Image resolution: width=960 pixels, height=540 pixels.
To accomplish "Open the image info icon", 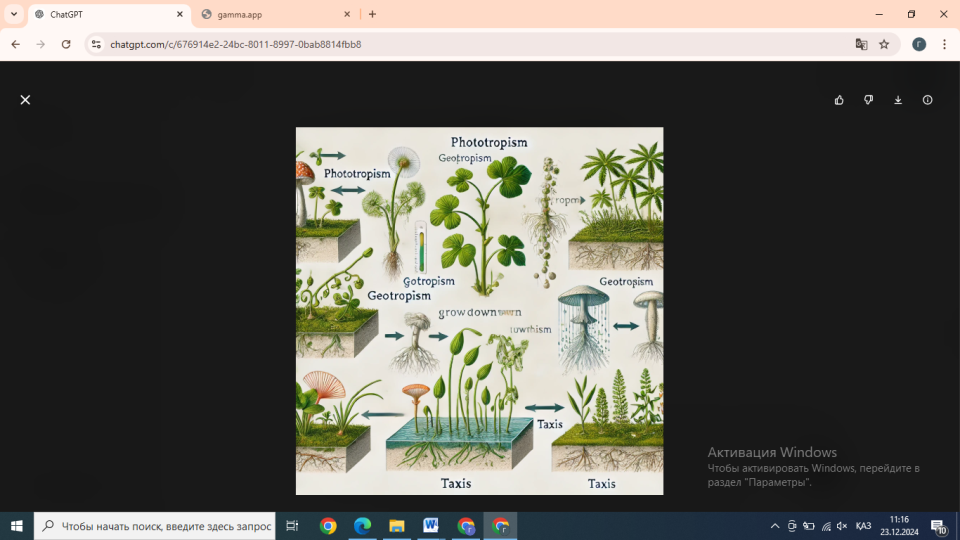I will pos(928,100).
